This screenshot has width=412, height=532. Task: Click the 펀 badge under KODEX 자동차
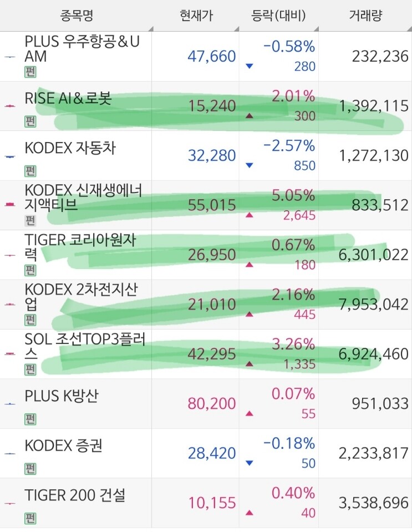coord(30,171)
